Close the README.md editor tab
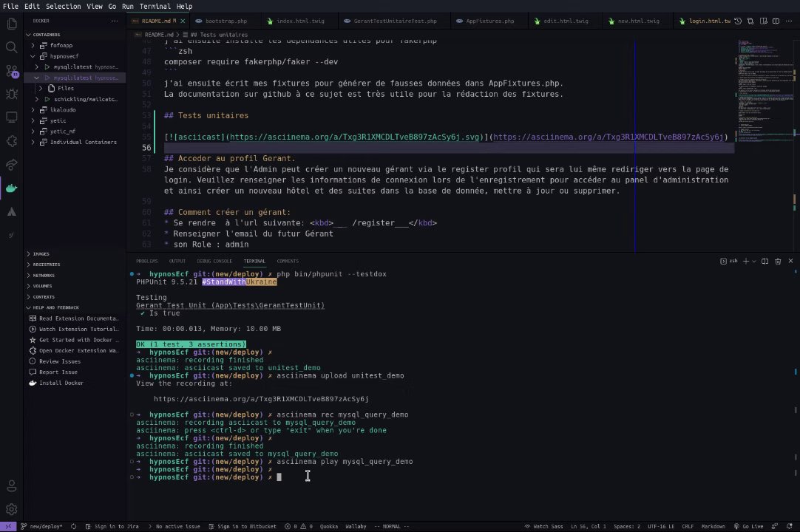The image size is (800, 532). point(183,21)
